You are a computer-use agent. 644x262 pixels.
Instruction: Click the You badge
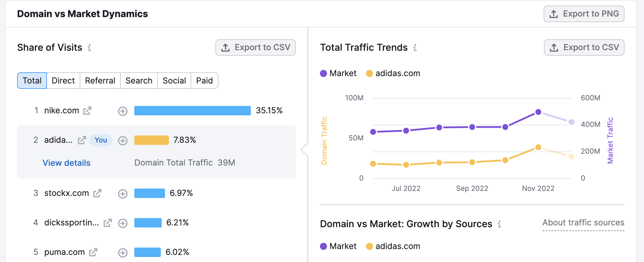tap(101, 140)
